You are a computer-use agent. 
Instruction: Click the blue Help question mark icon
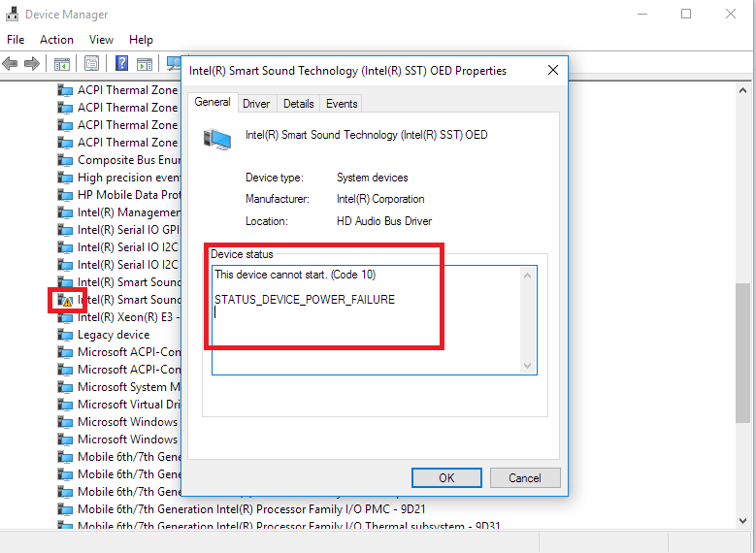pyautogui.click(x=122, y=64)
